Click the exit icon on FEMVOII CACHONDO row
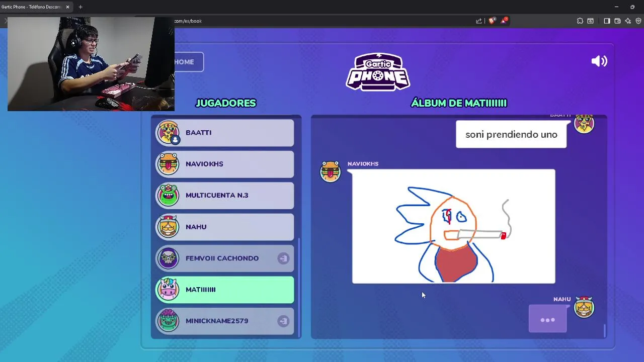Screen dimensions: 644x362 283,258
